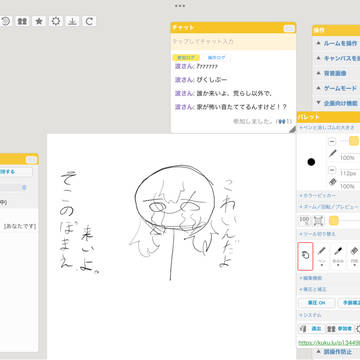Click the 参加者 participants button

pyautogui.click(x=340, y=329)
